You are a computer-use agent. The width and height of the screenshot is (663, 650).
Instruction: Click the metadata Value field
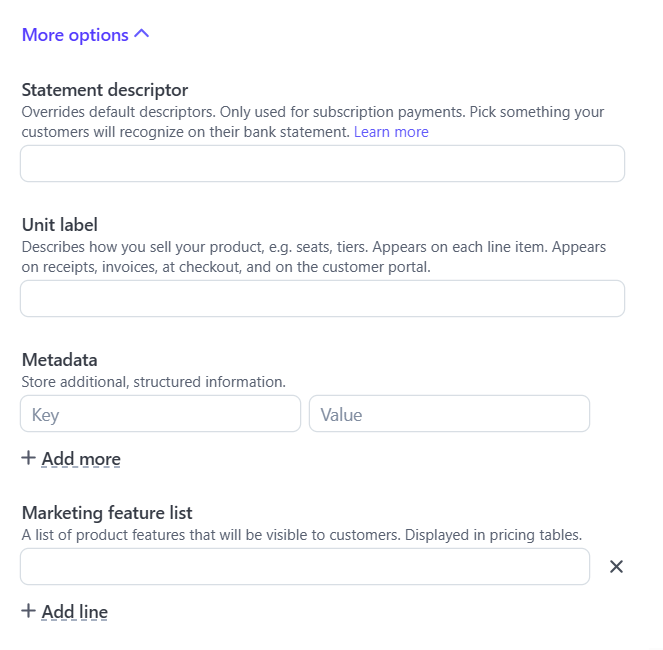[x=449, y=414]
